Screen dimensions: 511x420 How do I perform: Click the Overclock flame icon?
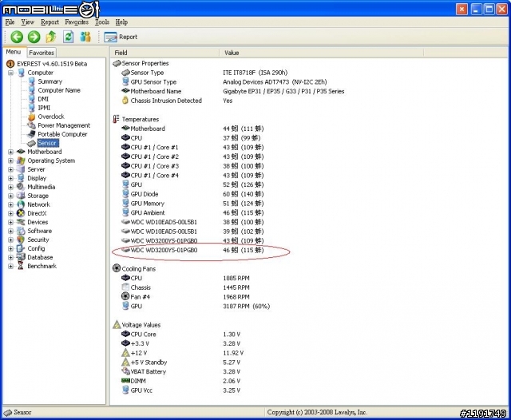click(x=31, y=117)
